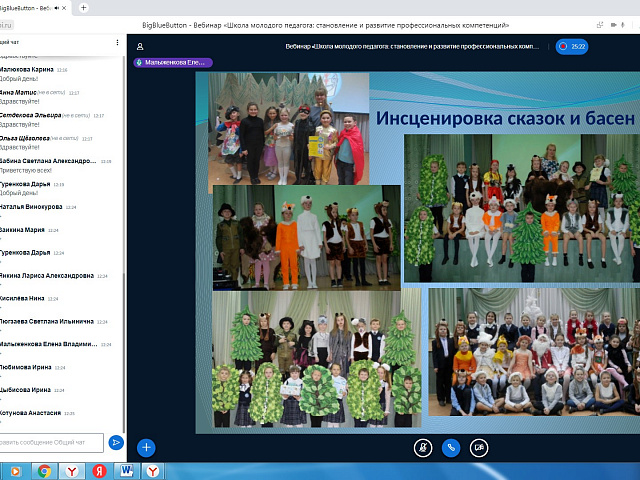Open the blue plus actions menu
This screenshot has width=640, height=480.
pos(146,448)
